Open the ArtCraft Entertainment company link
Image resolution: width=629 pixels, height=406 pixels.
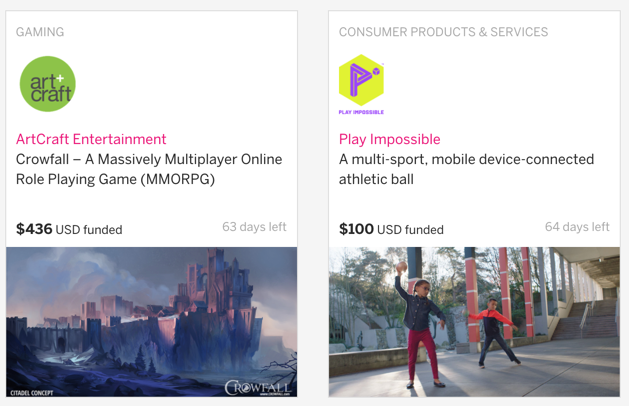pyautogui.click(x=91, y=139)
